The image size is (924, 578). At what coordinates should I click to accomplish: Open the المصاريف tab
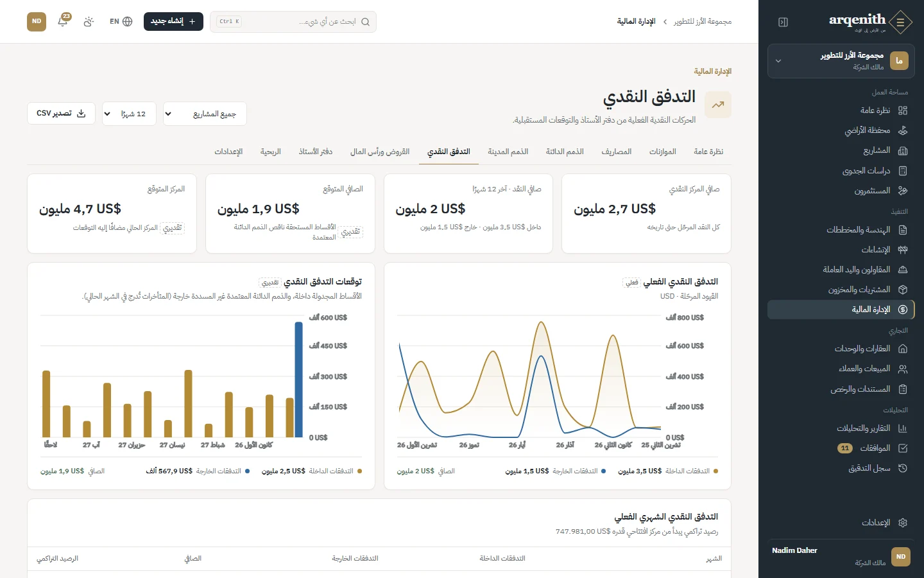[616, 152]
